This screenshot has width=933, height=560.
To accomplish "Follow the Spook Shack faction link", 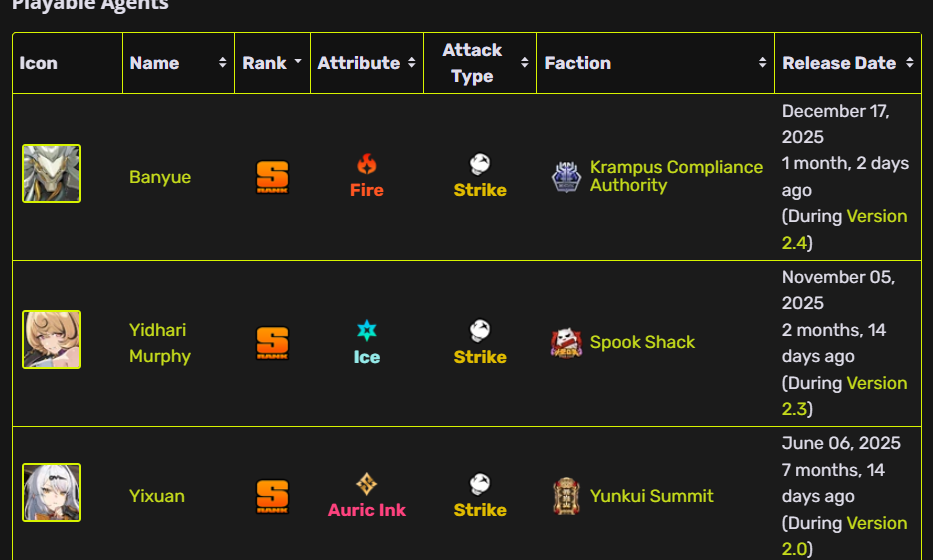I will point(642,342).
